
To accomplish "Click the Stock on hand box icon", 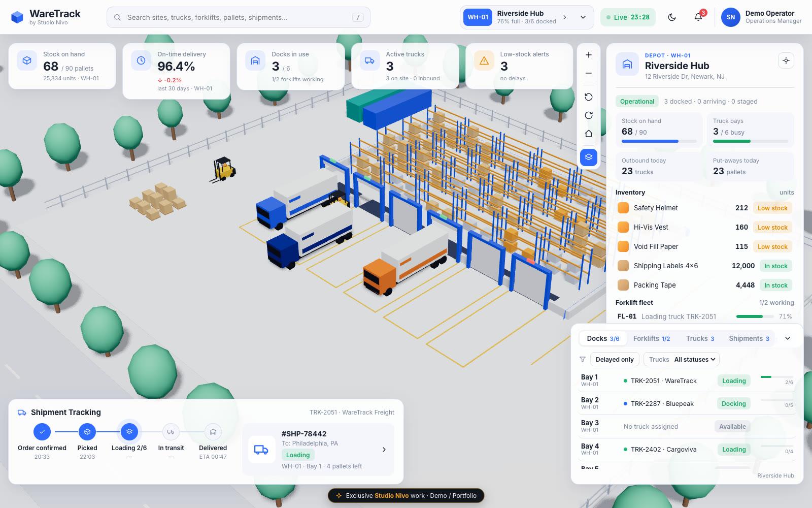I will tap(27, 60).
